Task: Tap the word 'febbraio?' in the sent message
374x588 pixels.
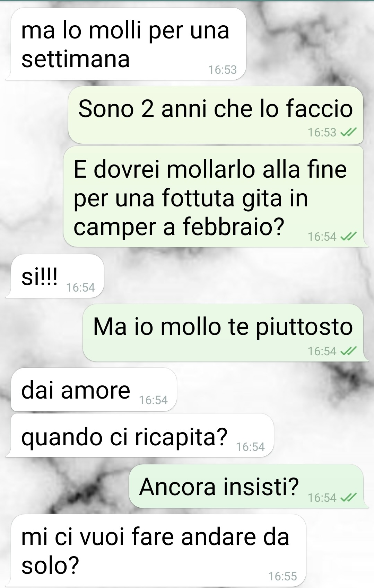Action: pos(233,227)
